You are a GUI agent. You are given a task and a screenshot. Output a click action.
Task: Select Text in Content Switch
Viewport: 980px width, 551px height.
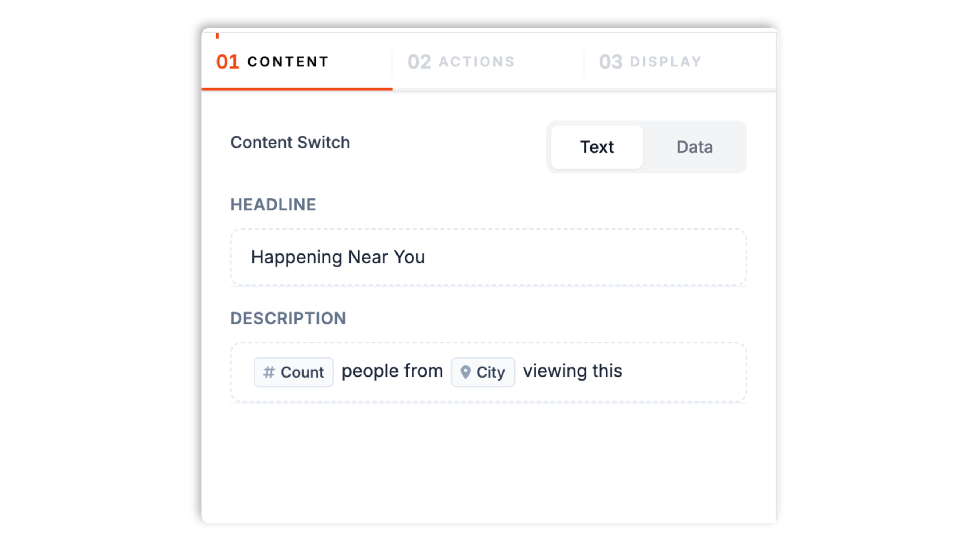coord(596,147)
